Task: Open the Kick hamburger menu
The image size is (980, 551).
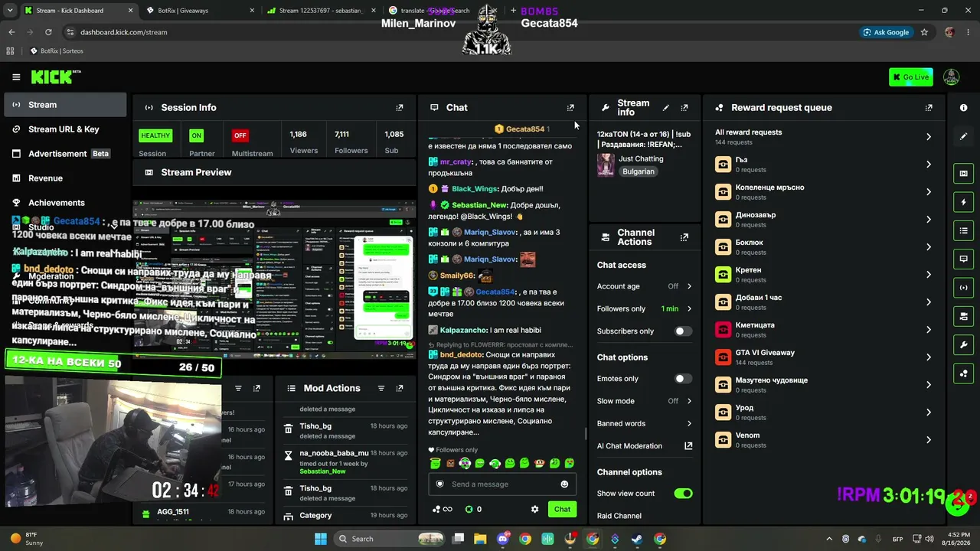Action: click(x=16, y=77)
